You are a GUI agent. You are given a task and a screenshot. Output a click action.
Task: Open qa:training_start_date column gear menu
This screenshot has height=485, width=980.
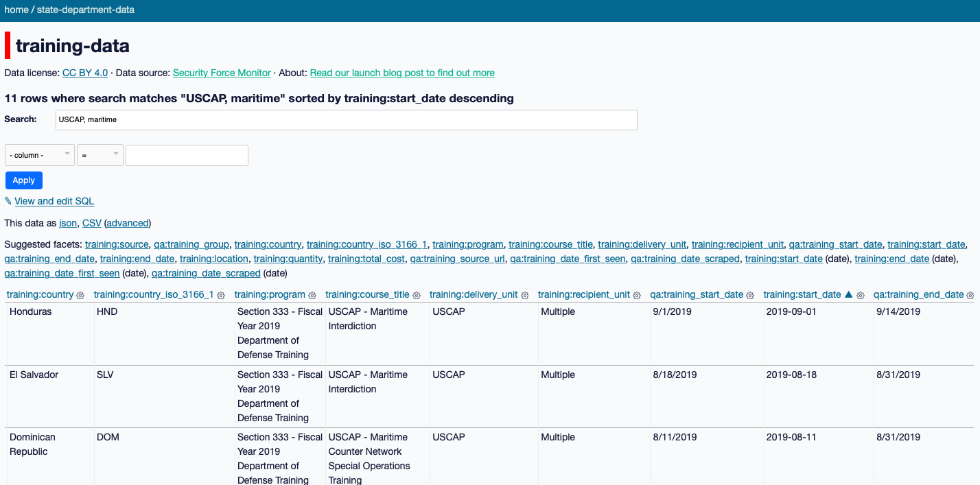(x=750, y=296)
